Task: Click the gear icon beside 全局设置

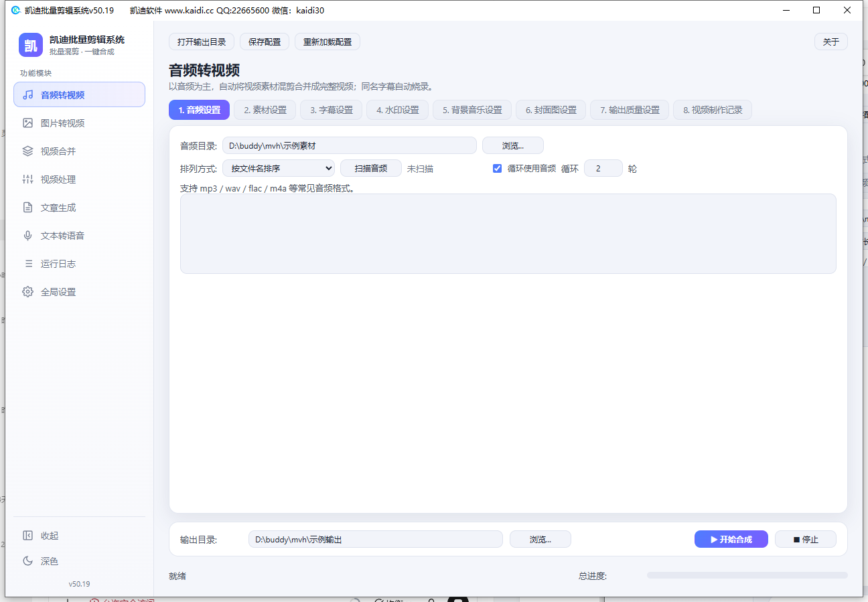Action: 27,291
